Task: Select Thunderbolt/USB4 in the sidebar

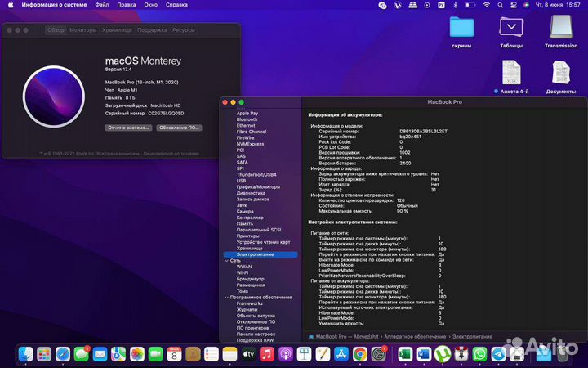Action: pyautogui.click(x=256, y=175)
